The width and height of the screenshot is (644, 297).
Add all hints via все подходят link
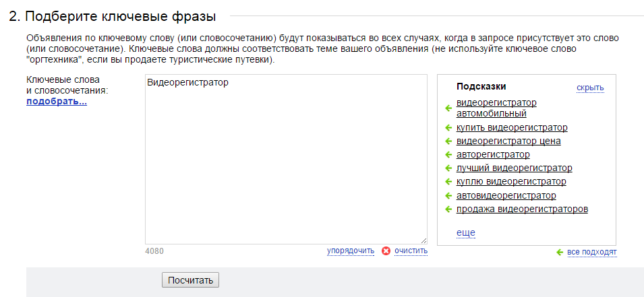click(x=592, y=252)
